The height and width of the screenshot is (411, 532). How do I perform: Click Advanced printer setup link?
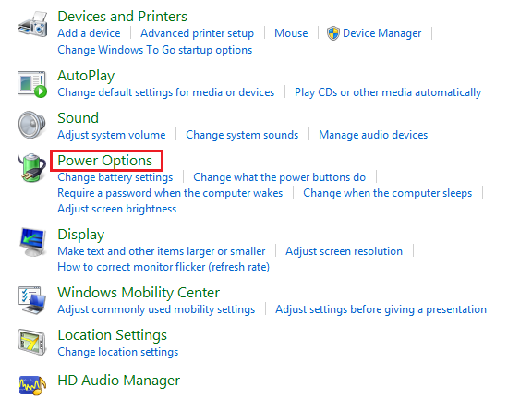(197, 33)
